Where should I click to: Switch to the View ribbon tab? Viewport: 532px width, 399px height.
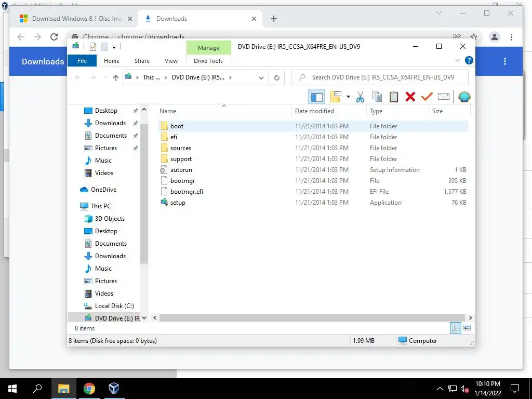click(x=171, y=61)
